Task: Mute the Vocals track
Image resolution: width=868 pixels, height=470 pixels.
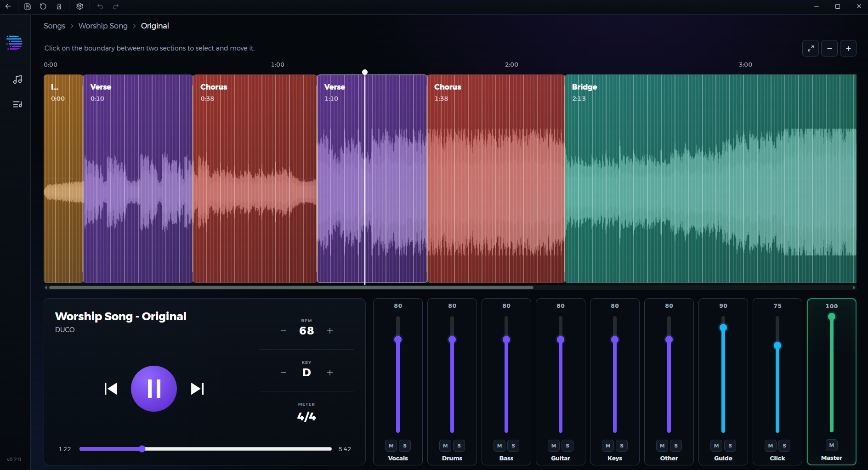Action: [391, 446]
